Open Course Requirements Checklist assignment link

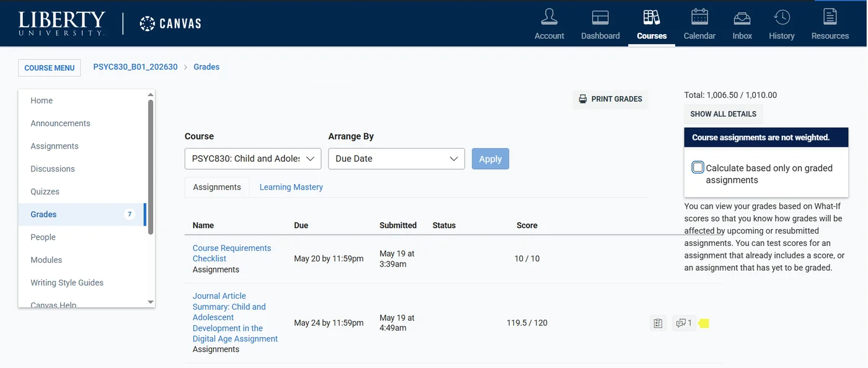pos(232,253)
